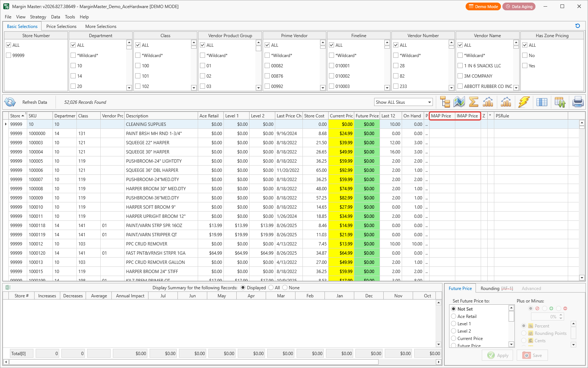Click Prime Vendor list scroll-down arrow
The height and width of the screenshot is (368, 588).
(x=323, y=88)
